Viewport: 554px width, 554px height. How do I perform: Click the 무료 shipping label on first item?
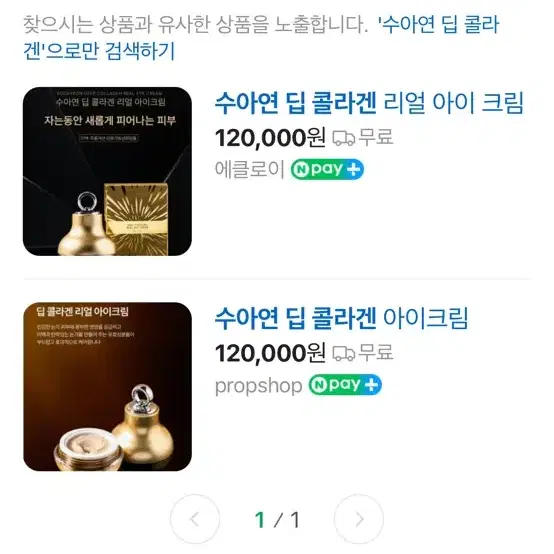coord(376,137)
